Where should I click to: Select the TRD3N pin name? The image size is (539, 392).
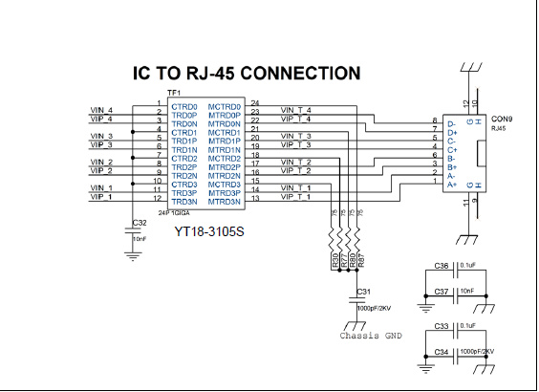[x=184, y=202]
